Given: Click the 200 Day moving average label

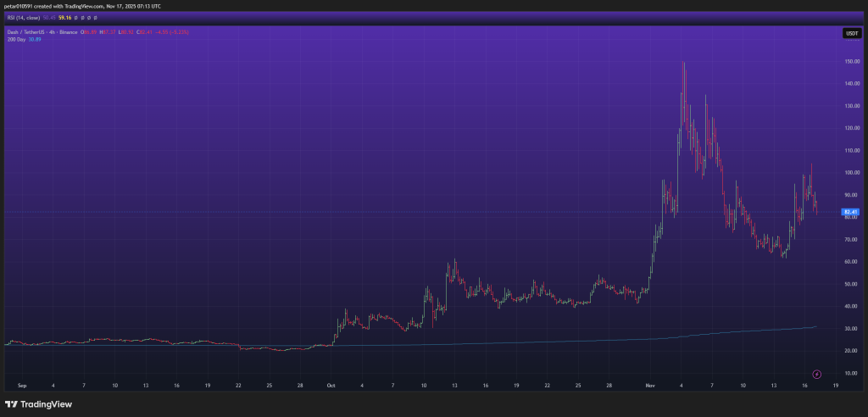Looking at the screenshot, I should click(14, 39).
